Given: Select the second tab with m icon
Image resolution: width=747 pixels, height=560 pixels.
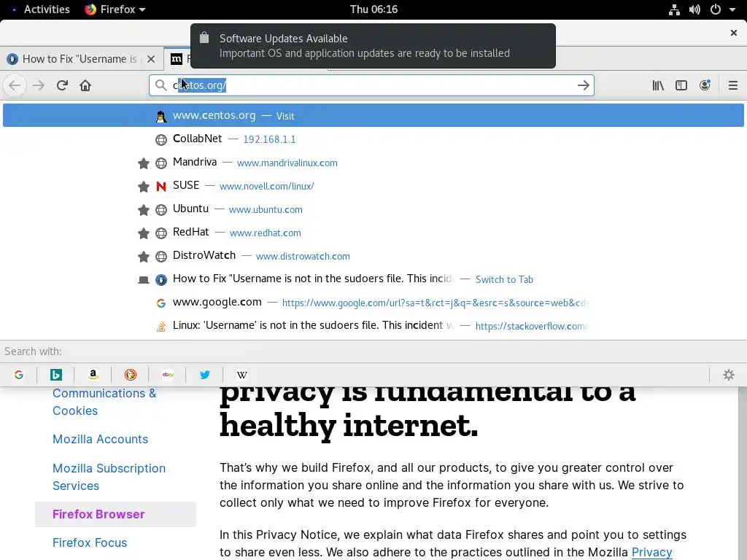Looking at the screenshot, I should tap(177, 59).
